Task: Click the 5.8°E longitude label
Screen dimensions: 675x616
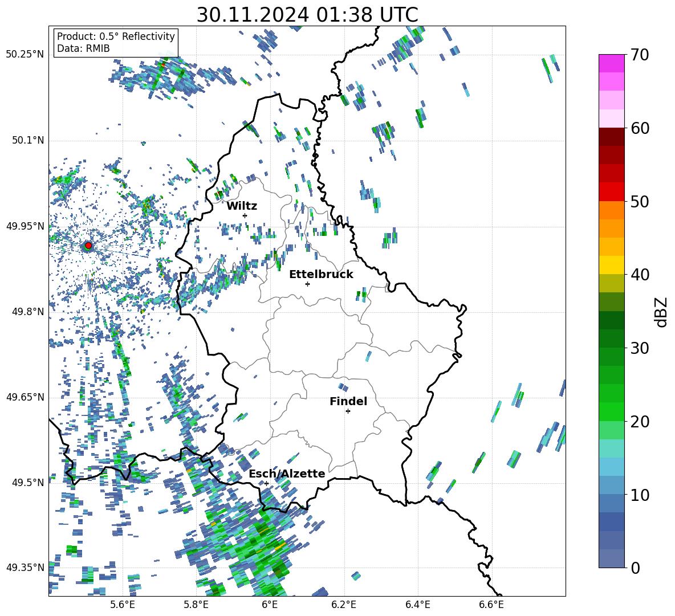Action: (x=196, y=605)
